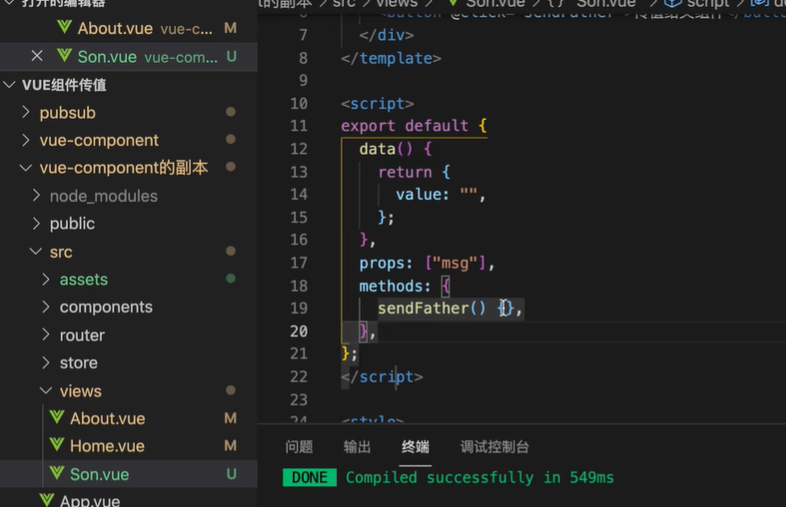786x507 pixels.
Task: Click the Vue file icon next to About.vue in views
Action: [57, 417]
